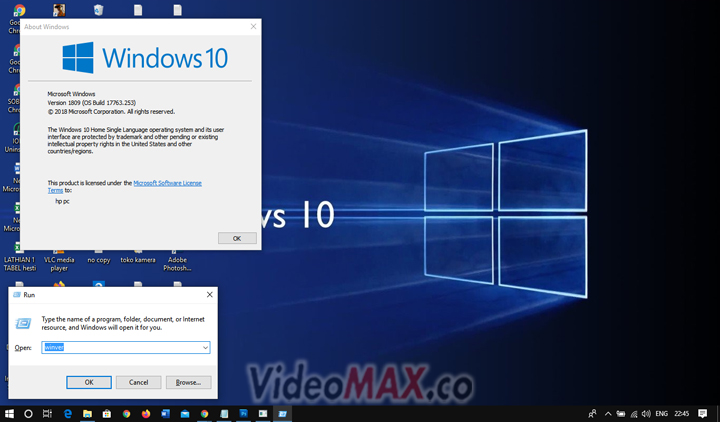This screenshot has width=720, height=422.
Task: Click the Chrome taskbar icon beside Microsoft Store
Action: [x=126, y=414]
